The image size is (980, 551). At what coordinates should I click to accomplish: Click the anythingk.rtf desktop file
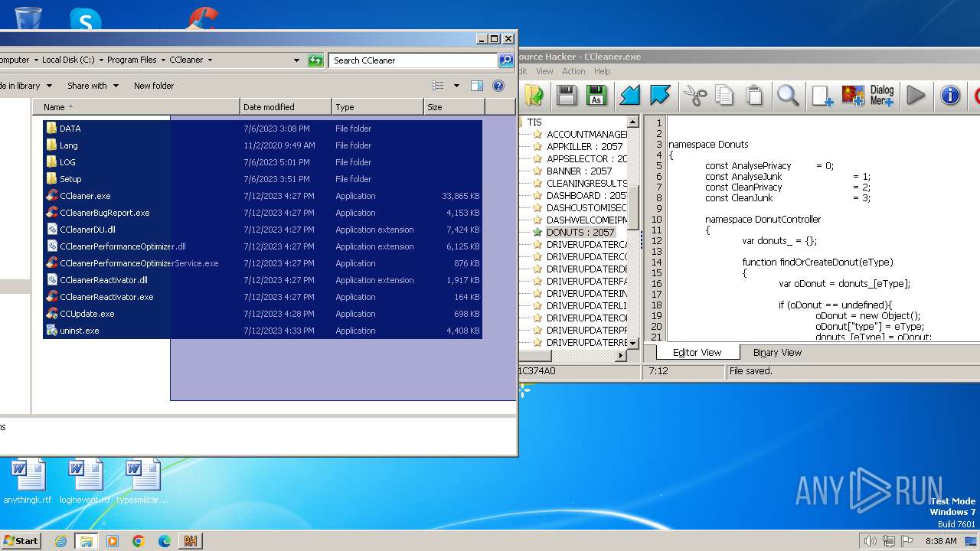pyautogui.click(x=28, y=481)
